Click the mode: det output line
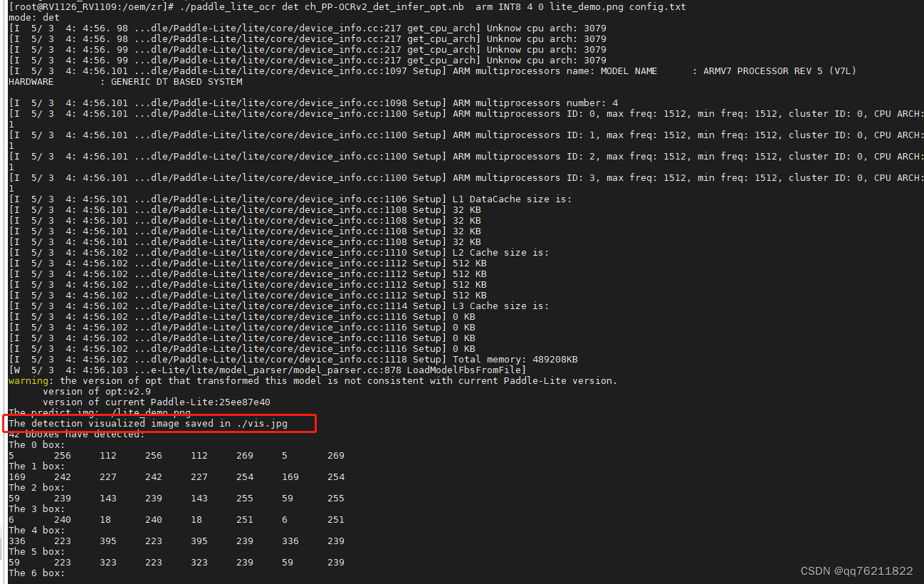The image size is (924, 584). (28, 17)
